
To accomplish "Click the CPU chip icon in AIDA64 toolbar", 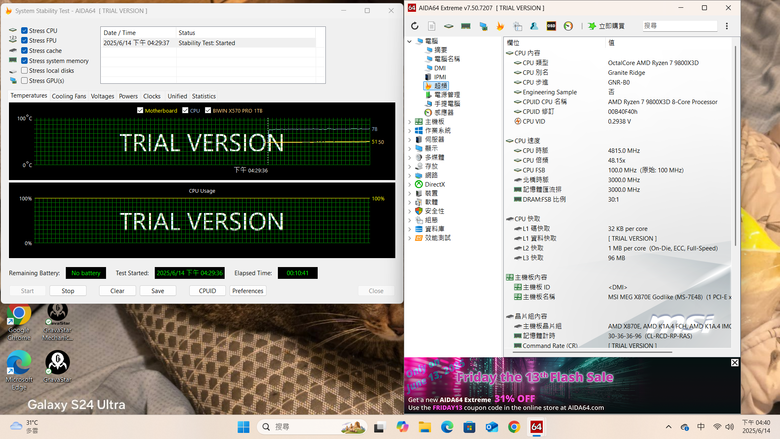I will [449, 26].
